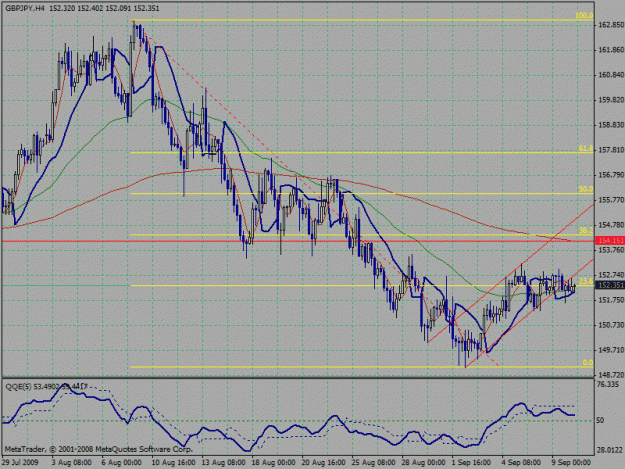This screenshot has width=625, height=469.
Task: Click the 155.770 price axis value
Action: pos(611,200)
